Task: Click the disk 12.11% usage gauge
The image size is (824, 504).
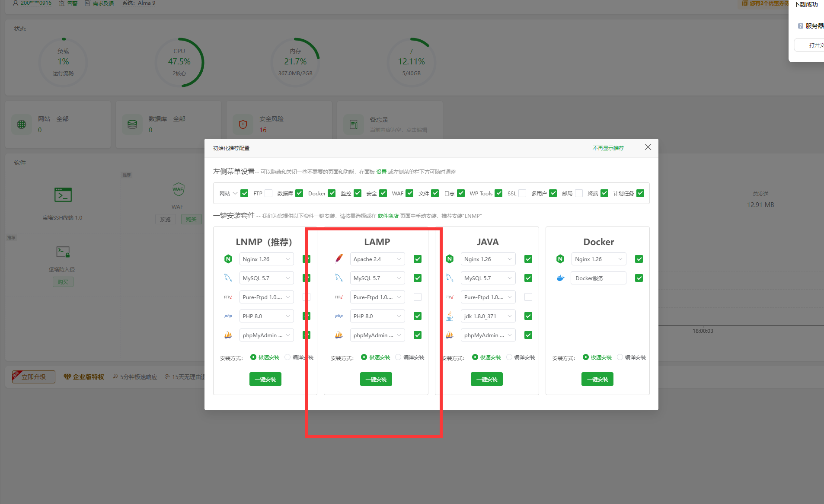Action: pos(411,62)
